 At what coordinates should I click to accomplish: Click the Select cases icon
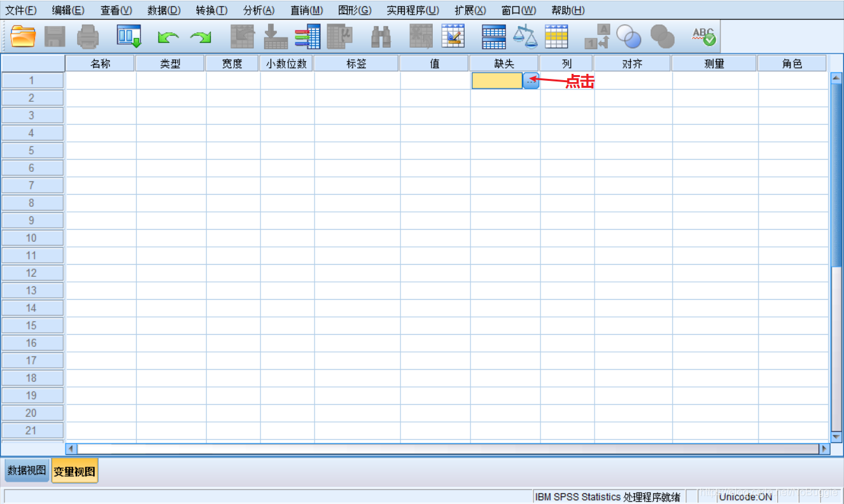click(x=556, y=36)
